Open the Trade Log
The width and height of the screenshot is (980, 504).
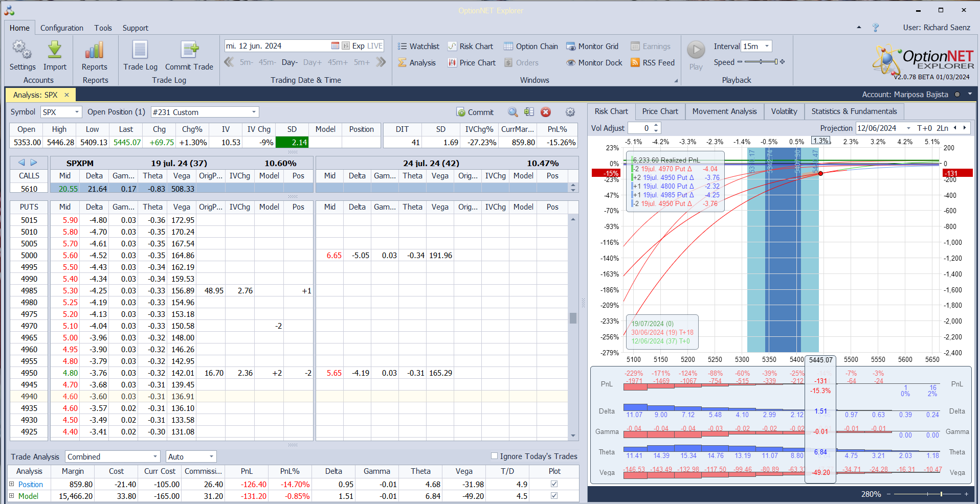point(140,55)
